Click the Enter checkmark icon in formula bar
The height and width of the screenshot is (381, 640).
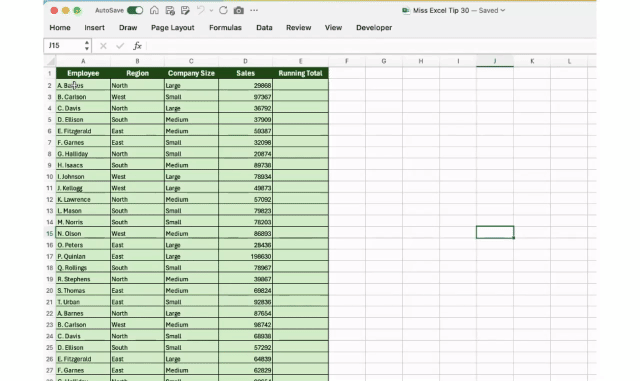coord(120,46)
